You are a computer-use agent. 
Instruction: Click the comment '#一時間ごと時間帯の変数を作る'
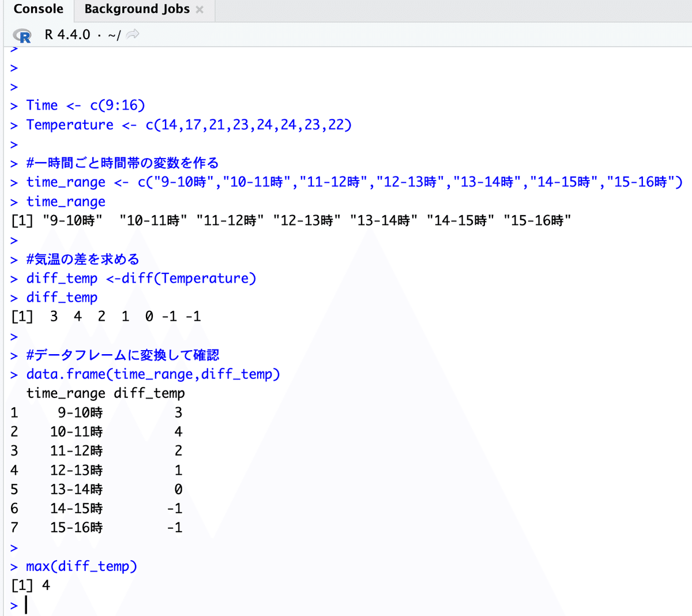click(x=122, y=163)
